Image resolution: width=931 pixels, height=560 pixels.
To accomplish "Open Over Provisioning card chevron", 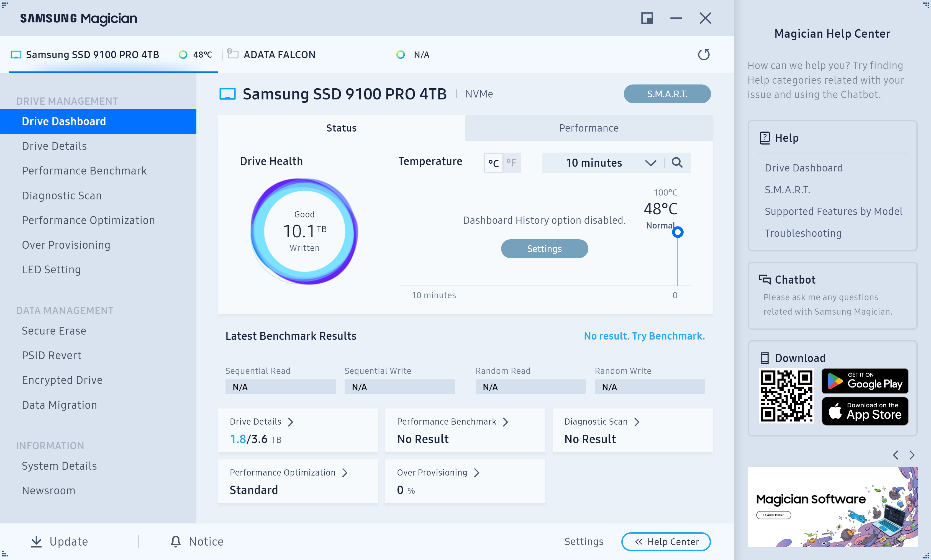I will tap(477, 473).
